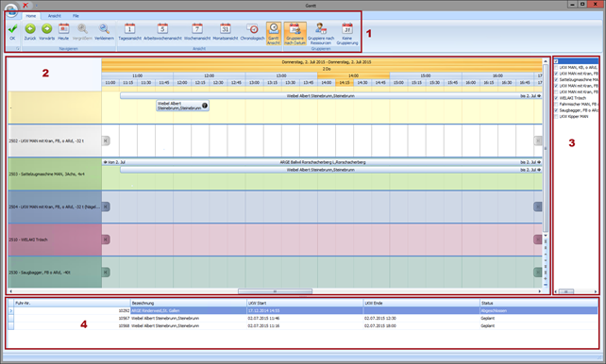Switch to Arbeitswochenansicht view
The width and height of the screenshot is (606, 364).
pyautogui.click(x=162, y=32)
